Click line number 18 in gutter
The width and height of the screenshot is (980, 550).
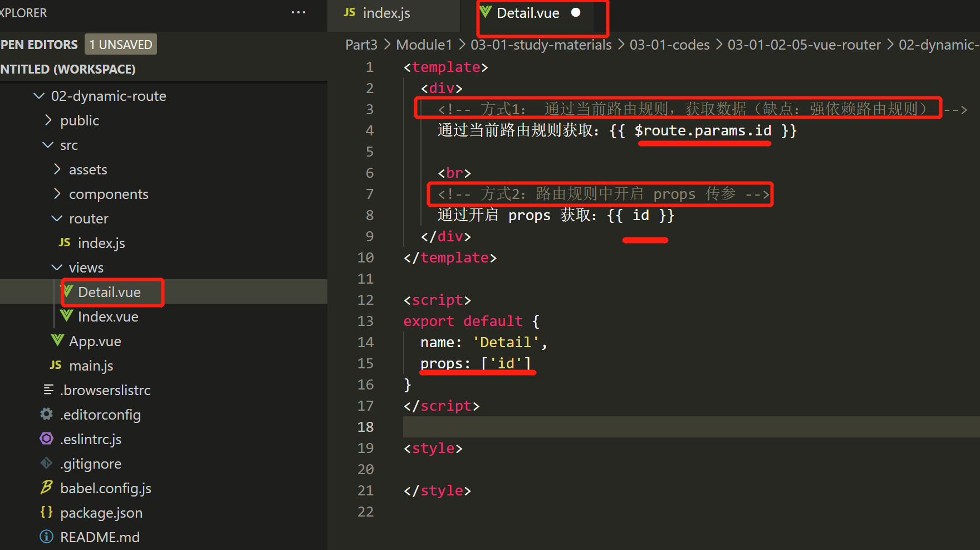(365, 427)
